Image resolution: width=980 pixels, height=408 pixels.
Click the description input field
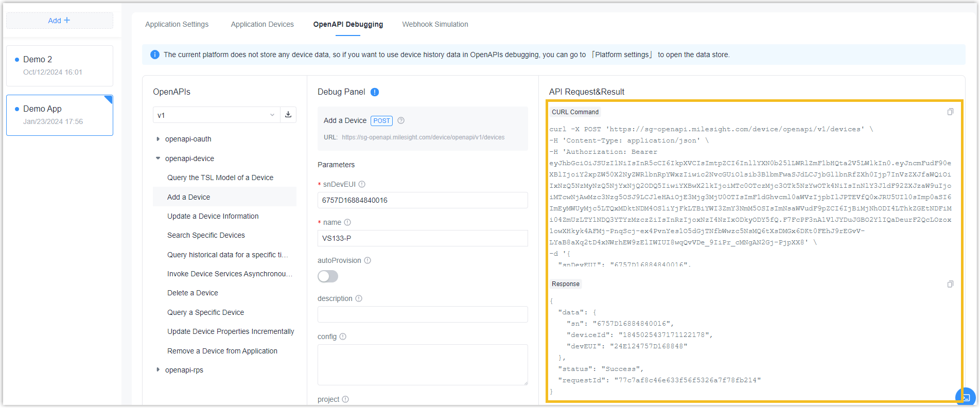coord(422,314)
